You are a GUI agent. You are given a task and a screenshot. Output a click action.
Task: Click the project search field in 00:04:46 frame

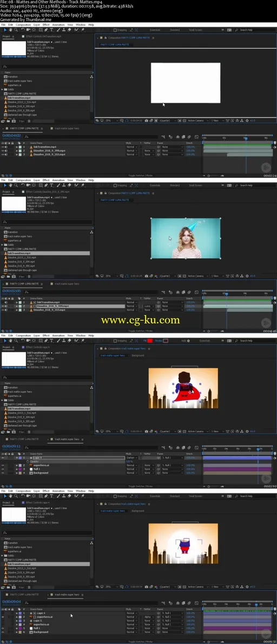47,222
